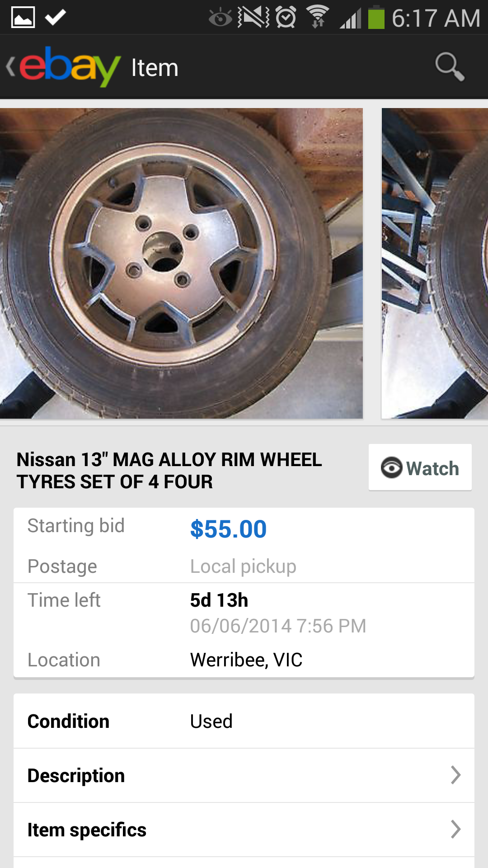The width and height of the screenshot is (488, 868).
Task: Tap the gallery notification icon in status bar
Action: pos(23,18)
